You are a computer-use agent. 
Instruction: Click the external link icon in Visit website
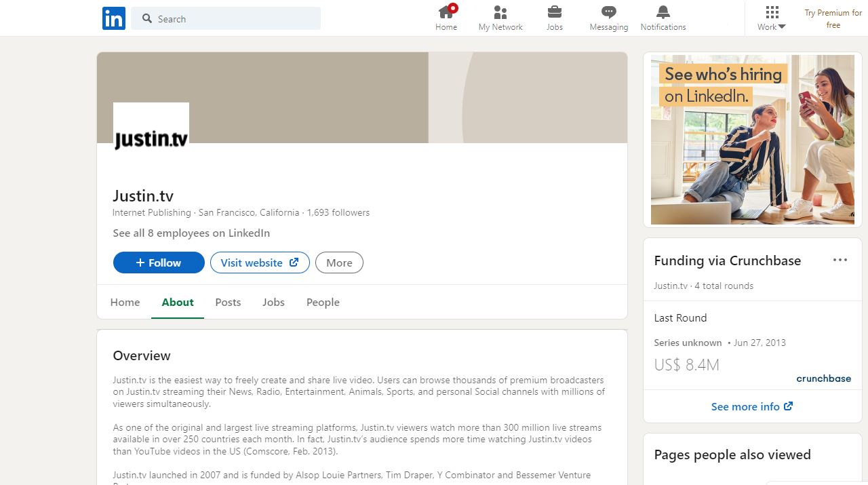(294, 263)
